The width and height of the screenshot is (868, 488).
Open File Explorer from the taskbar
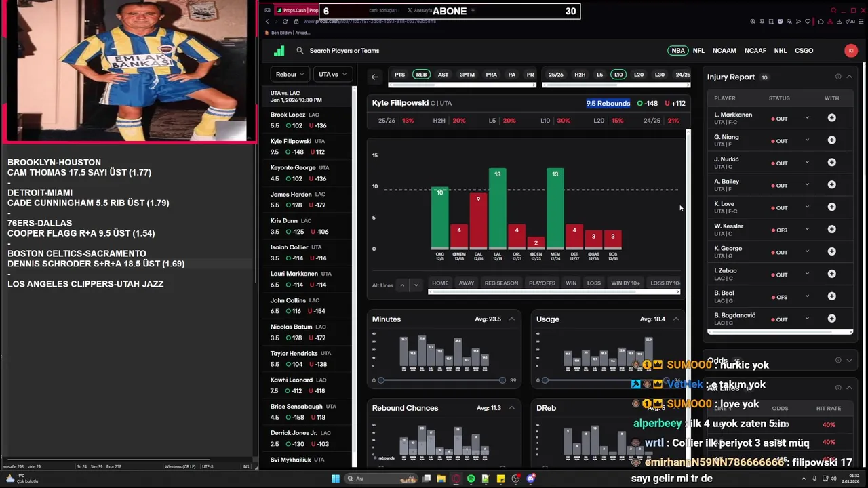pos(441,479)
